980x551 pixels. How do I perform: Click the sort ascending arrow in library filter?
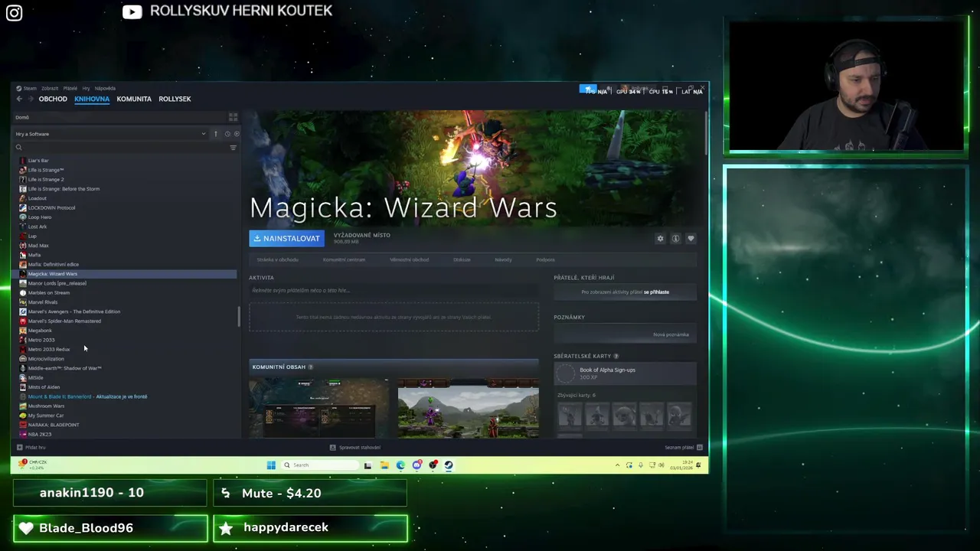pyautogui.click(x=216, y=134)
